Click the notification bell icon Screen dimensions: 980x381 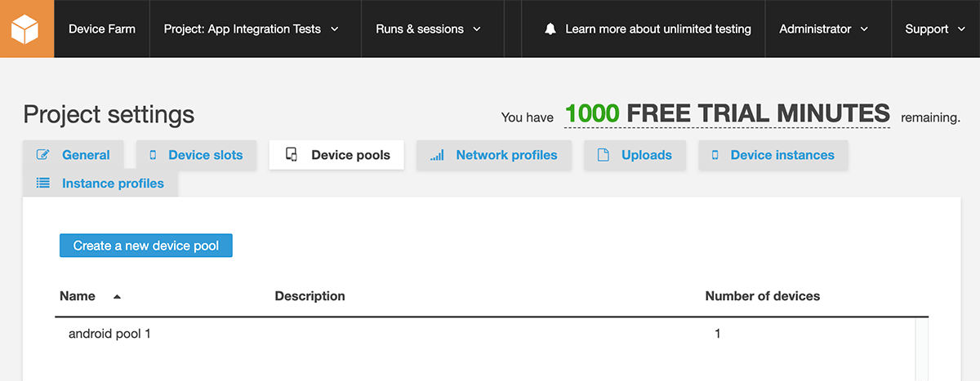tap(550, 29)
